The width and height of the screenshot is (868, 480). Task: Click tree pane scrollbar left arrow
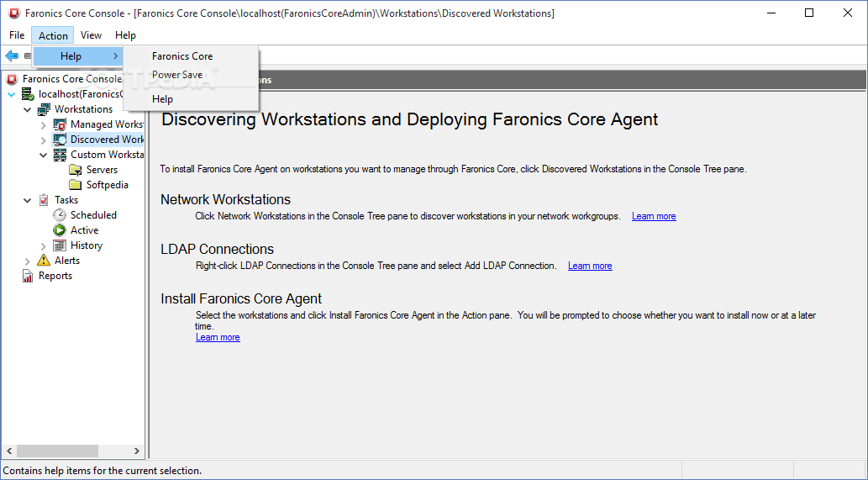point(9,451)
